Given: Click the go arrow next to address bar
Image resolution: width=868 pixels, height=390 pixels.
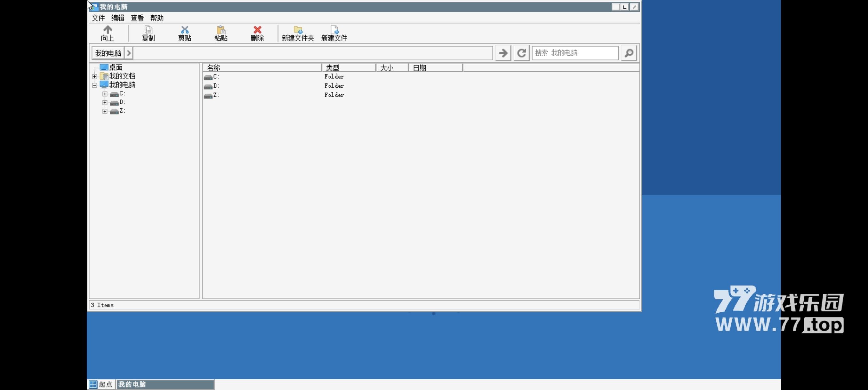Looking at the screenshot, I should [503, 53].
